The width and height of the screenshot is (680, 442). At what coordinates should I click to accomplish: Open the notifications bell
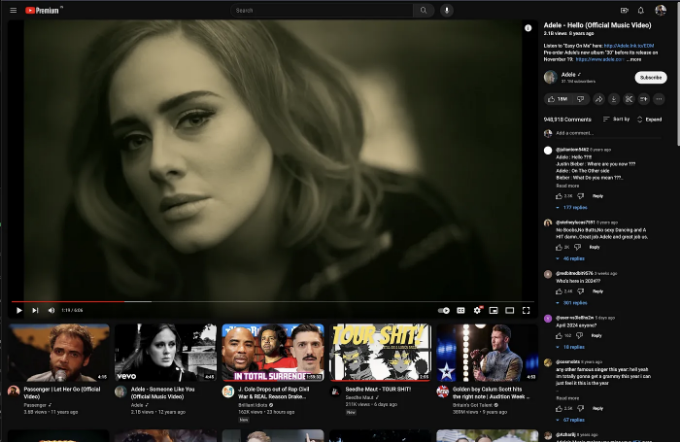point(641,10)
